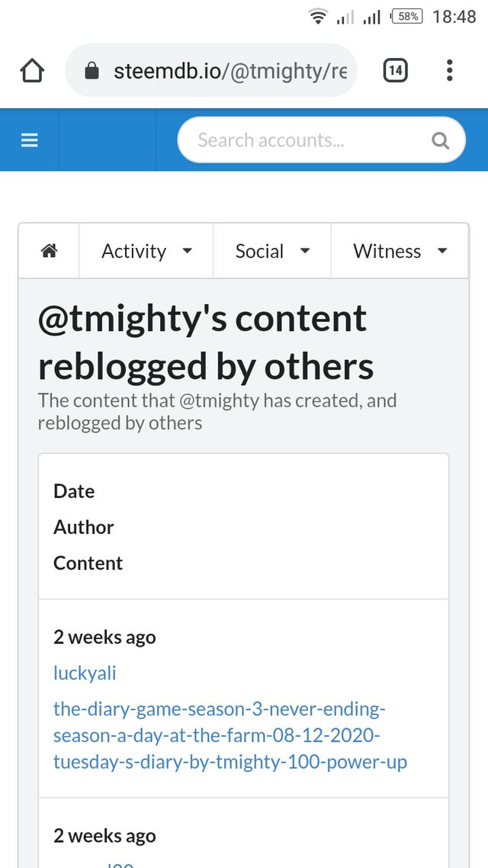Expand the Social dropdown menu
The height and width of the screenshot is (868, 488).
[x=272, y=251]
